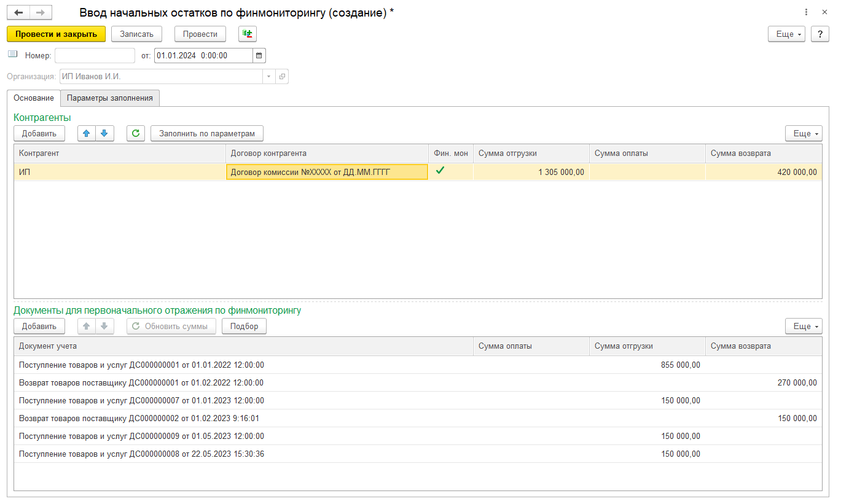Click Провести и закрыть
This screenshot has width=841, height=504.
pos(57,34)
